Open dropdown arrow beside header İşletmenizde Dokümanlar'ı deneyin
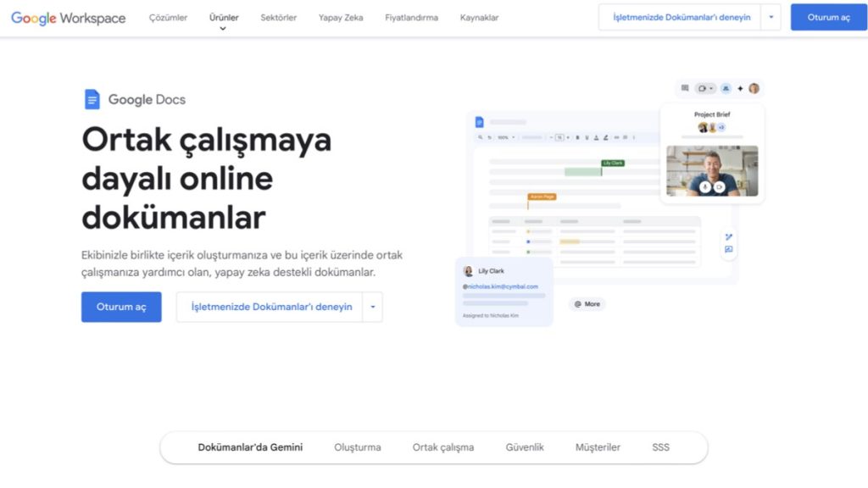Image resolution: width=868 pixels, height=488 pixels. [771, 17]
